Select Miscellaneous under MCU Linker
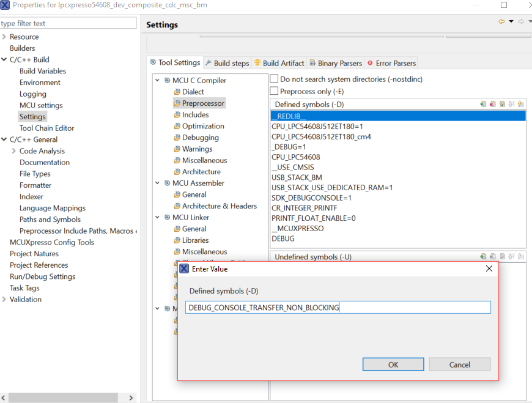This screenshot has height=403, width=532. click(205, 252)
